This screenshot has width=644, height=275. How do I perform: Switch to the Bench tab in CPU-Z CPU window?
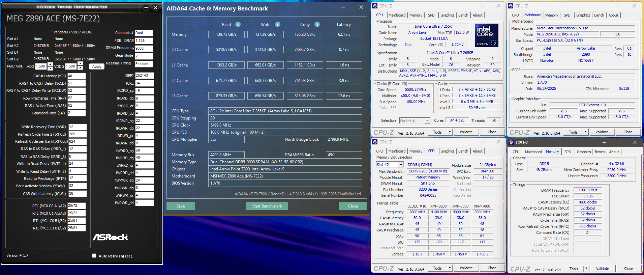463,15
